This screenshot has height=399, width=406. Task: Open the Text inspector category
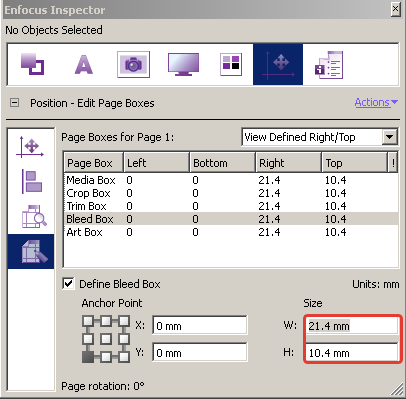tap(83, 64)
